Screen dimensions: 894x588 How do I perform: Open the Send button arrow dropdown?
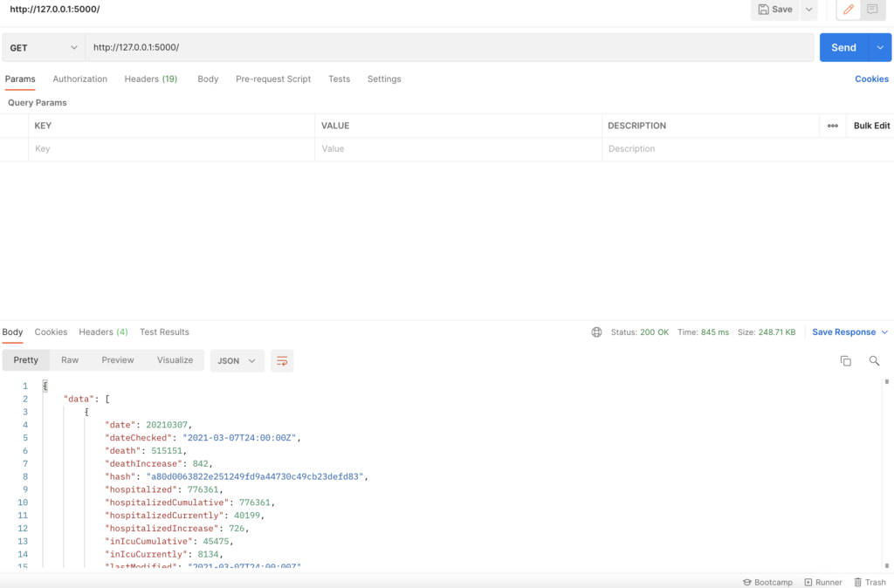880,48
